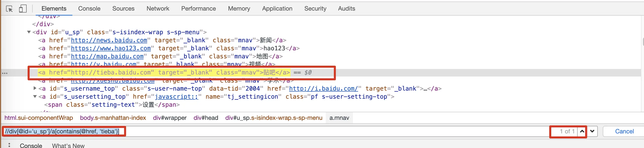Open the Memory tab
This screenshot has width=644, height=148.
tap(239, 9)
